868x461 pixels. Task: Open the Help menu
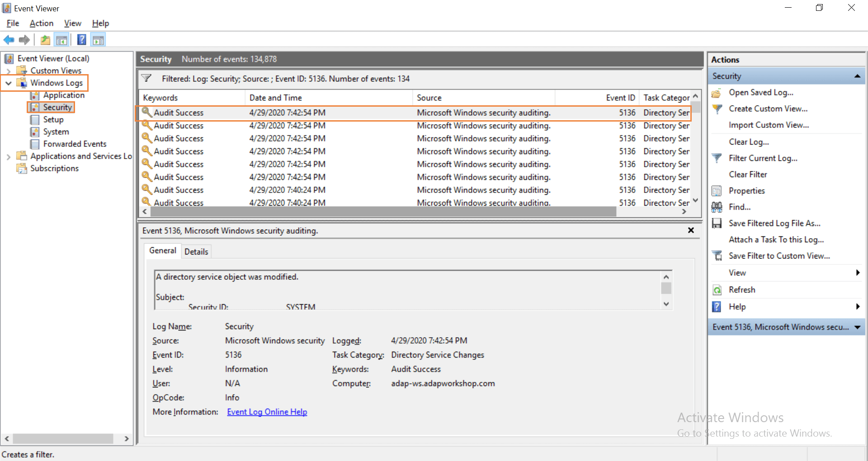coord(100,23)
